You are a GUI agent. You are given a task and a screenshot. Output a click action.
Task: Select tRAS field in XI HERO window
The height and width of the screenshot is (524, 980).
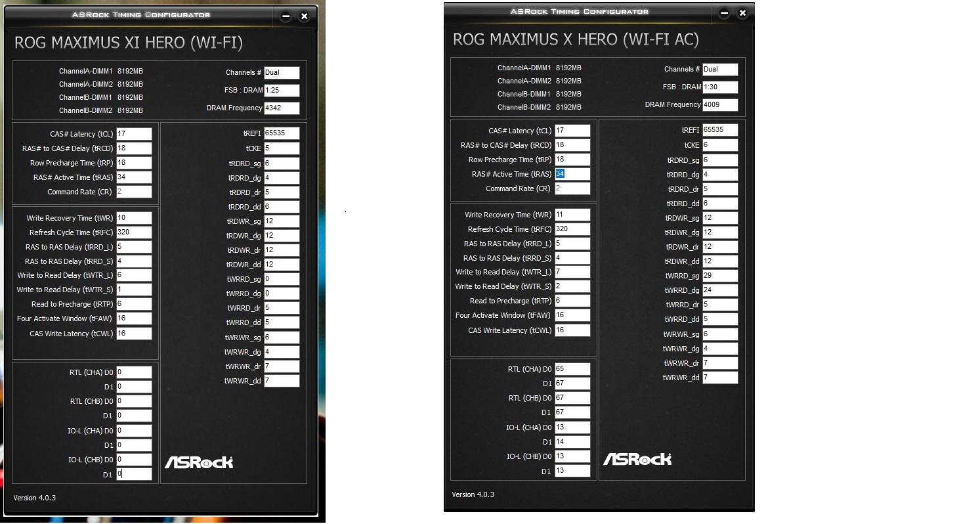(134, 177)
